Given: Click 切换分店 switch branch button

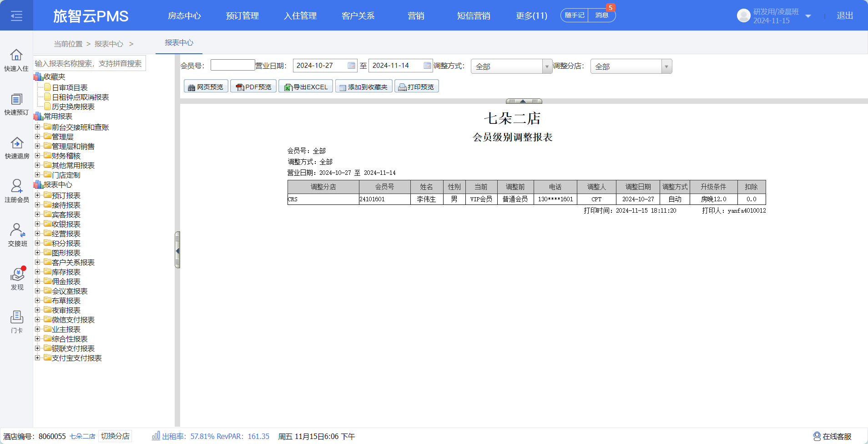Looking at the screenshot, I should pyautogui.click(x=115, y=436).
